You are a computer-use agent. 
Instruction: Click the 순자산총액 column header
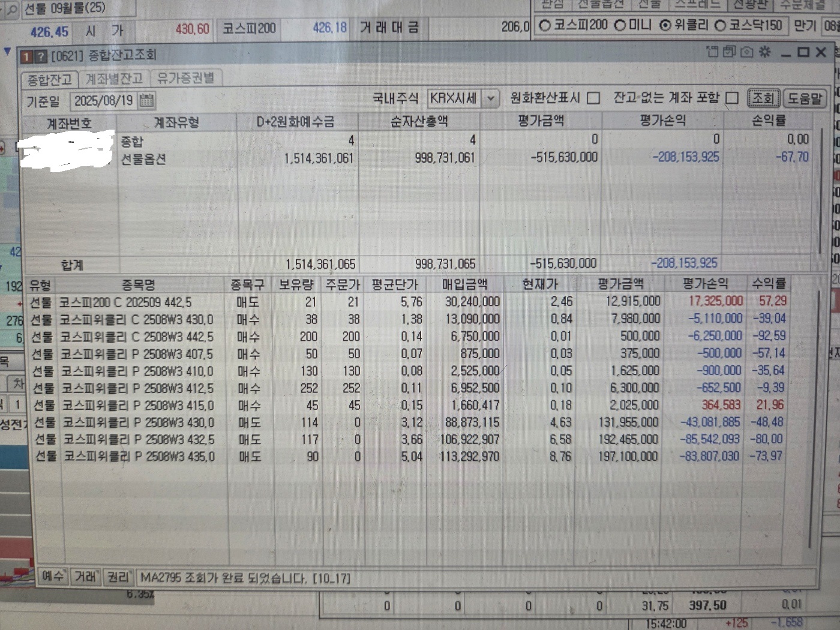pos(419,121)
